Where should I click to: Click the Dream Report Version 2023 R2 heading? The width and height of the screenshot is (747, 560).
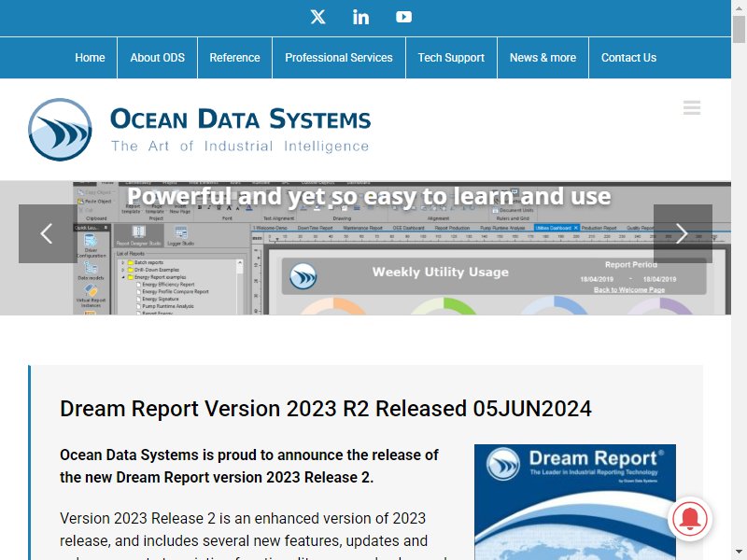[x=325, y=409]
